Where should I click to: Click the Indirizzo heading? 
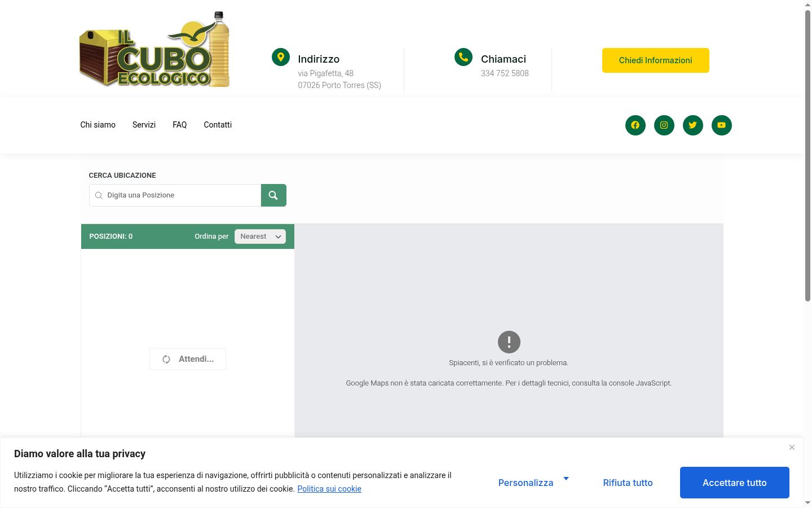click(x=319, y=59)
